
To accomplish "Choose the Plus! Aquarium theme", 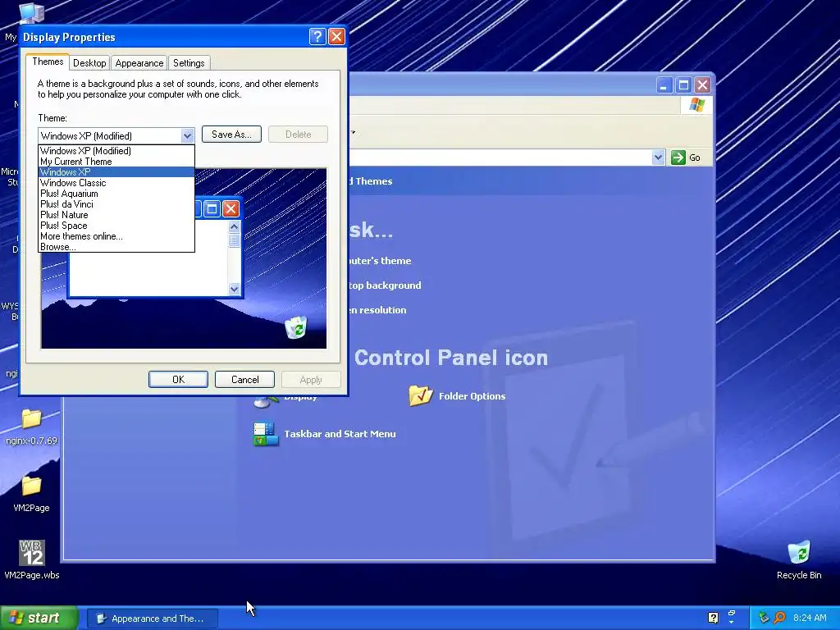I will pyautogui.click(x=116, y=194).
